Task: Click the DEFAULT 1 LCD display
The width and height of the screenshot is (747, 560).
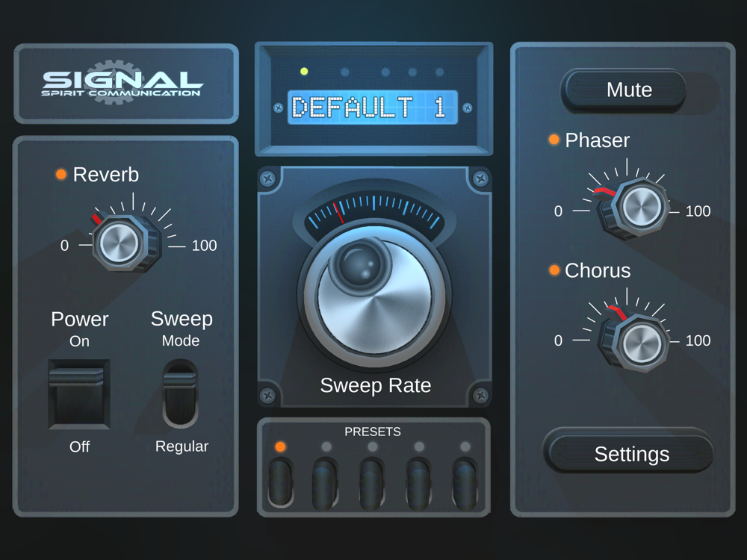Action: [373, 108]
